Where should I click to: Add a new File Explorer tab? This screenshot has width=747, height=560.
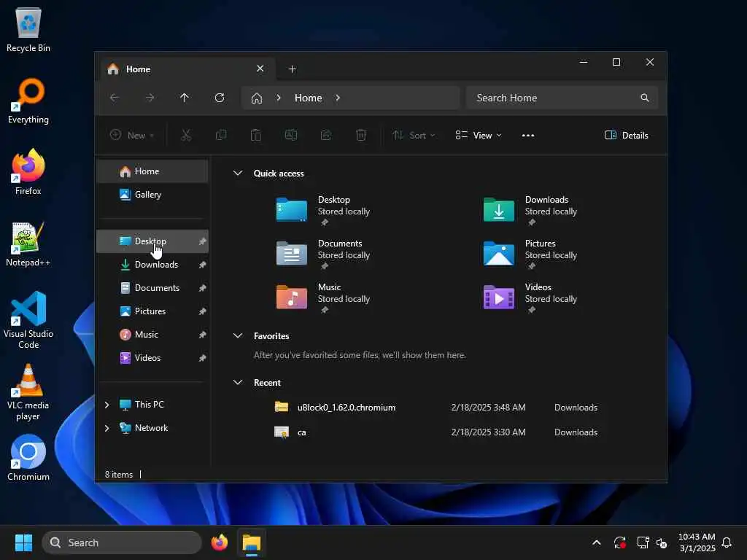293,69
